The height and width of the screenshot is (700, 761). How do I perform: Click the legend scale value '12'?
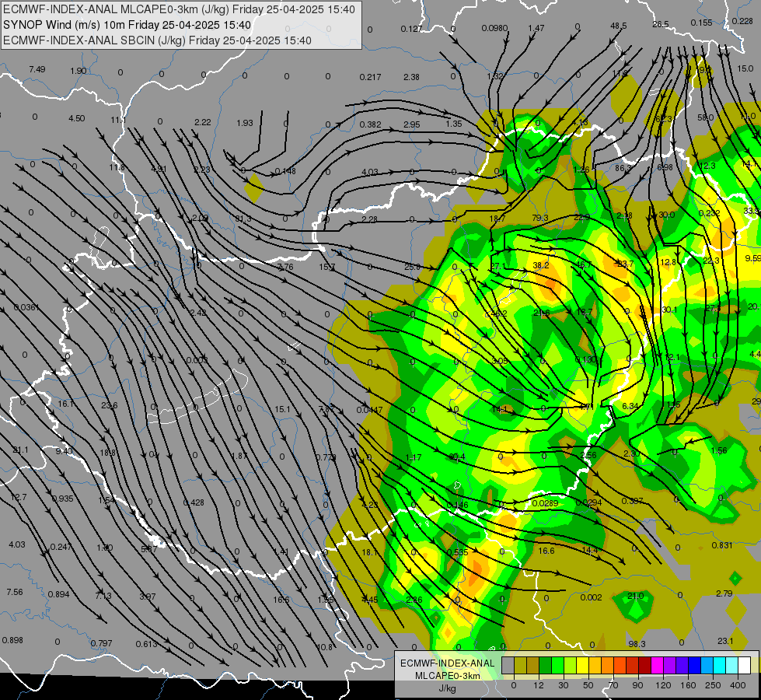pyautogui.click(x=539, y=685)
